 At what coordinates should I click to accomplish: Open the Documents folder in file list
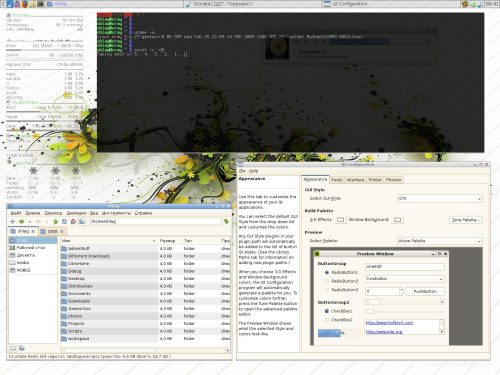point(79,294)
